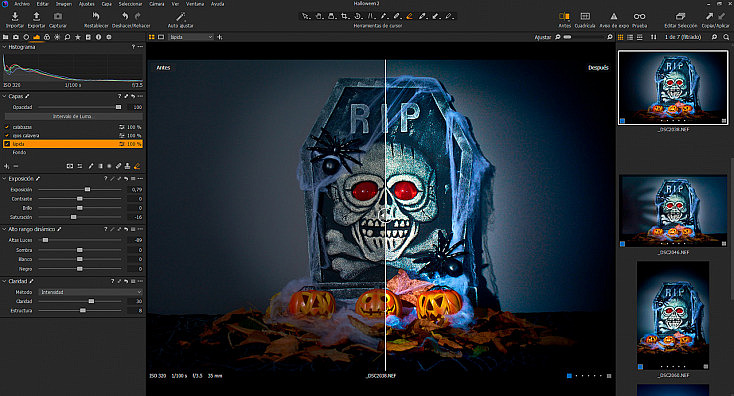Select the orange eraser mask tool in cursor tools
The height and width of the screenshot is (396, 734).
[x=410, y=16]
